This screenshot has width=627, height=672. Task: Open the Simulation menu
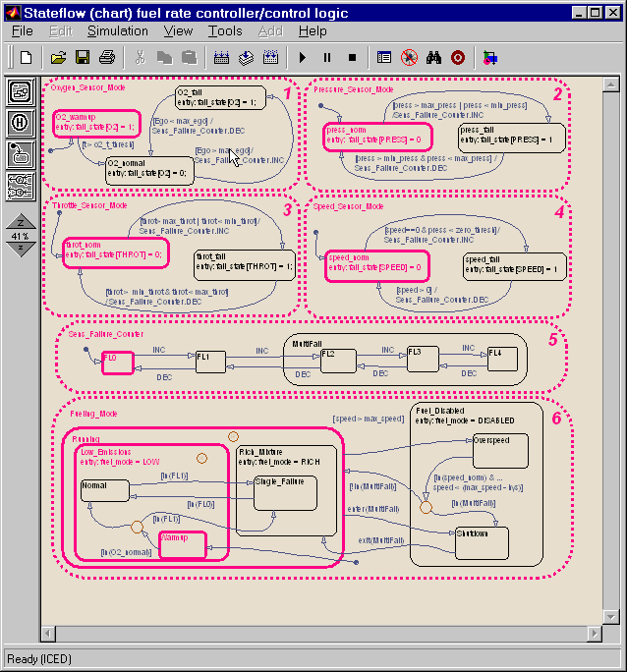click(118, 31)
